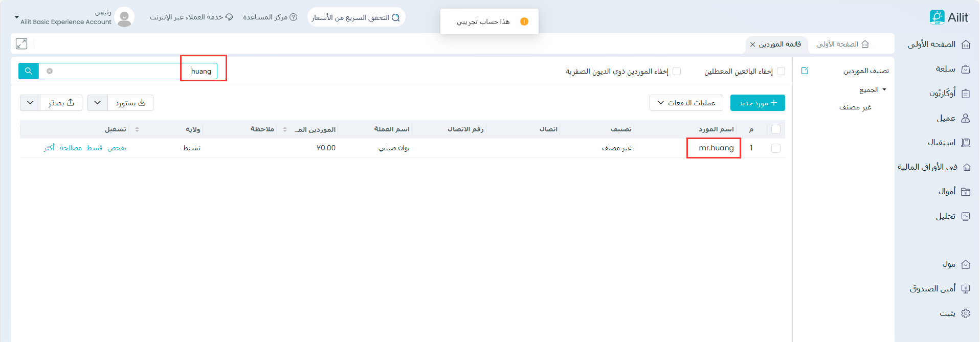Sort by the supplier payable column arrows

(x=285, y=129)
